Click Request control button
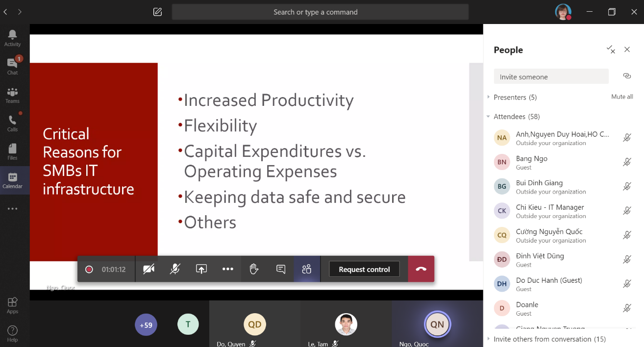Viewport: 644px width, 347px height. point(364,269)
